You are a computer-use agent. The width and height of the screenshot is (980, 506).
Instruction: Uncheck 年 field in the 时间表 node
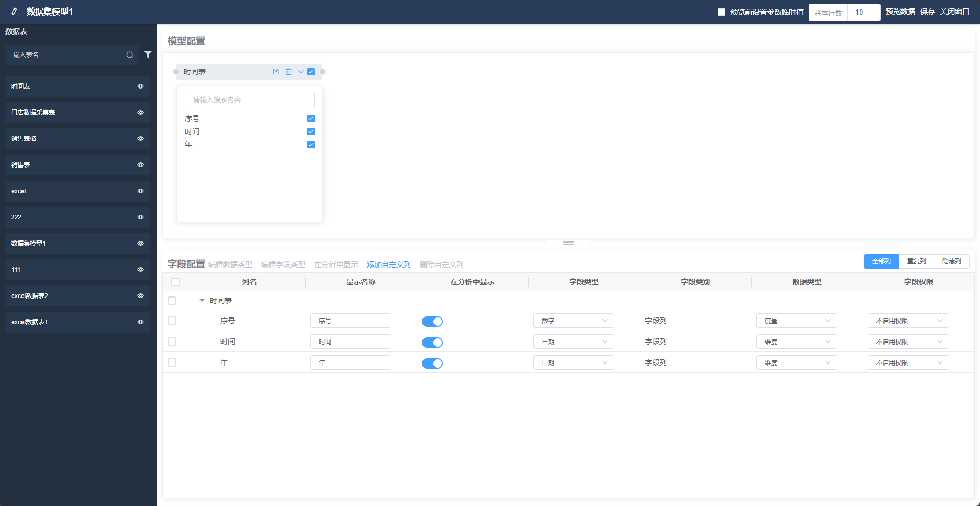(311, 145)
